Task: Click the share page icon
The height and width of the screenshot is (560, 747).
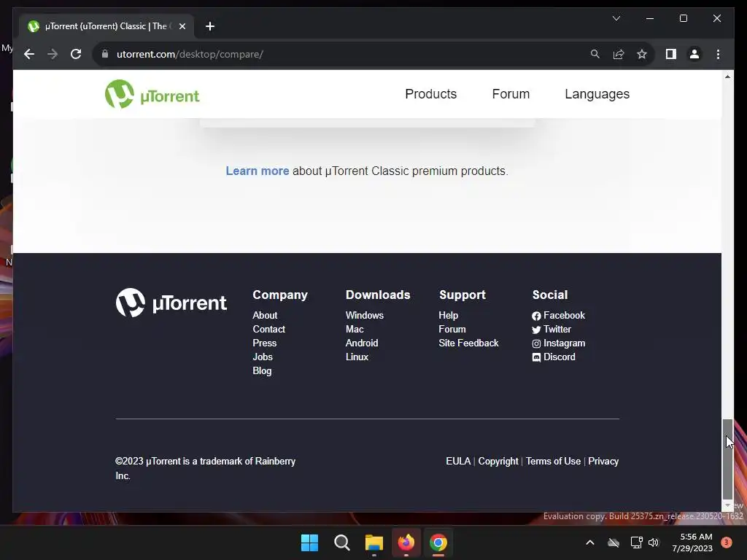Action: 619,54
